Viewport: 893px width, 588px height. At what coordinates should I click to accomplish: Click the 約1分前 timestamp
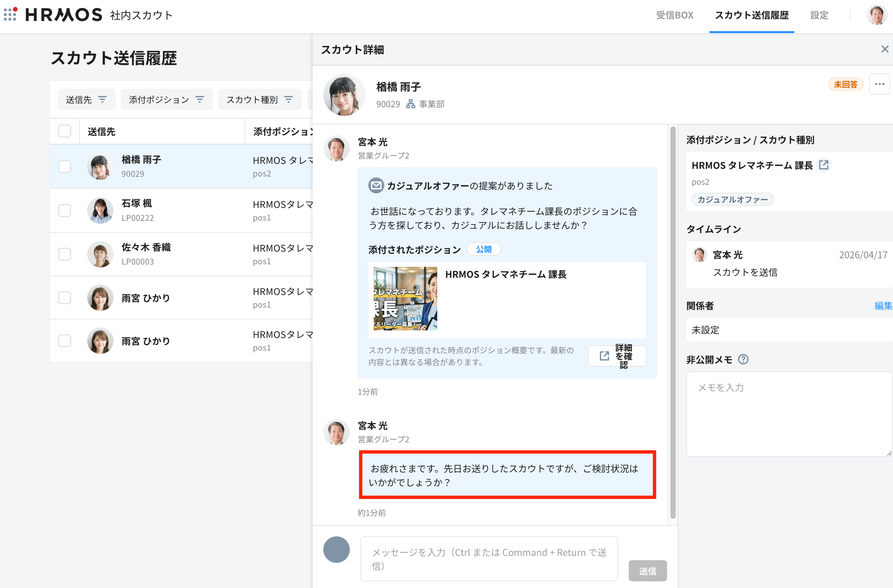(371, 513)
